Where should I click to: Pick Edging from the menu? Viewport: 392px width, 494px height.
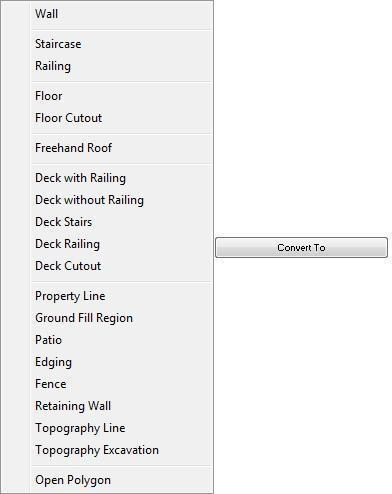click(x=122, y=362)
